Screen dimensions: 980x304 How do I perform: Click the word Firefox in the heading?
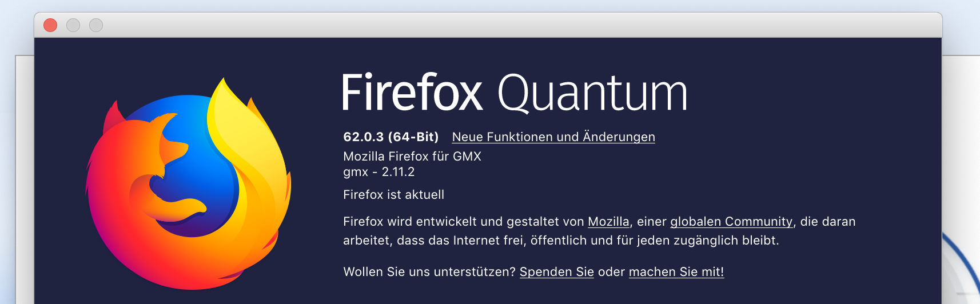click(412, 93)
